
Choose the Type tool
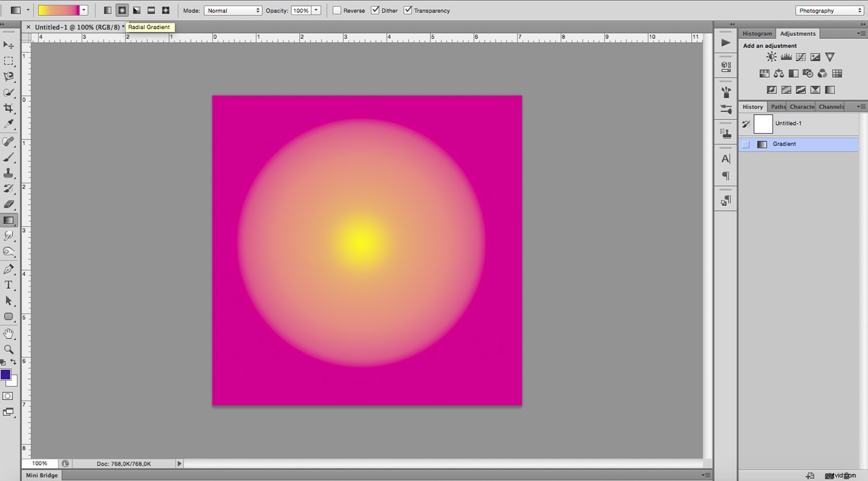pyautogui.click(x=9, y=284)
